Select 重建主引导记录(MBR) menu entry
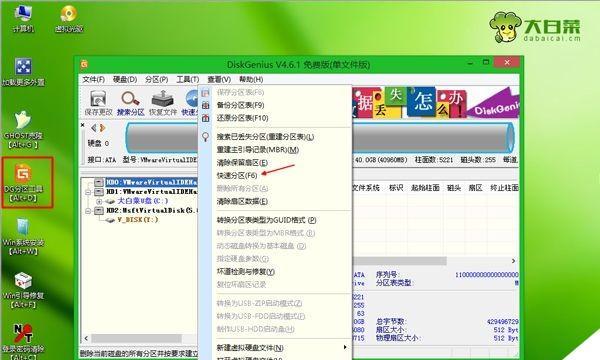Image resolution: width=600 pixels, height=360 pixels. [x=258, y=150]
